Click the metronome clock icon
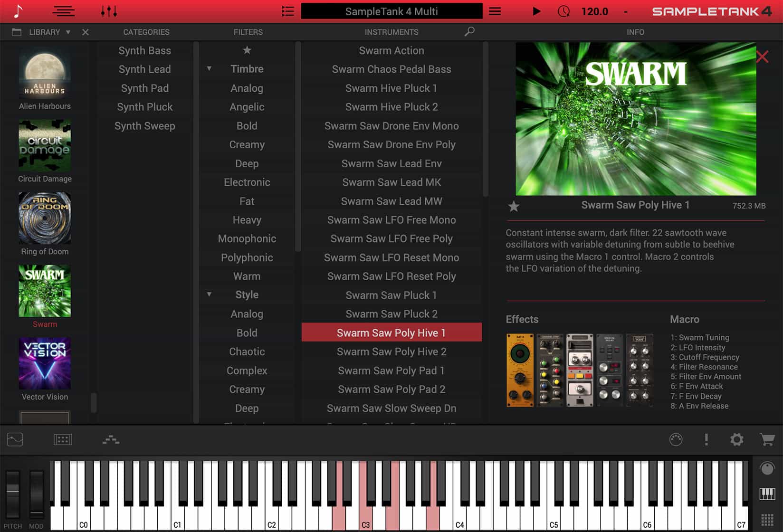The image size is (783, 532). click(563, 11)
